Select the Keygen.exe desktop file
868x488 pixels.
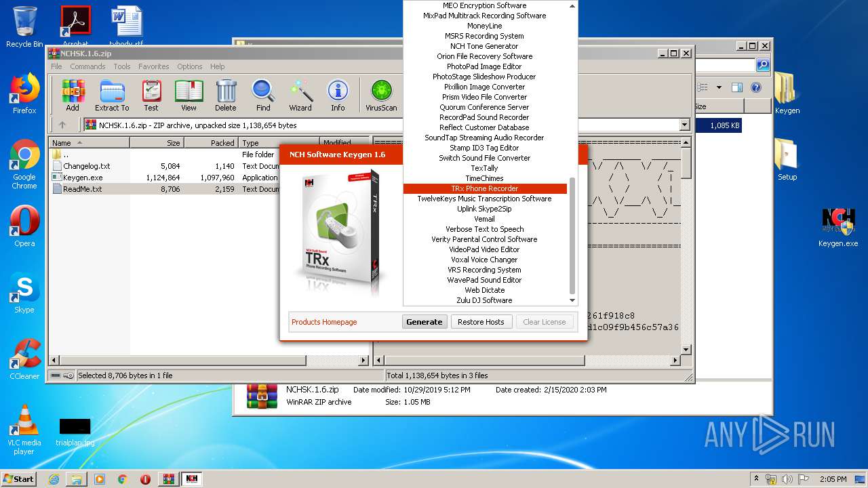point(838,226)
